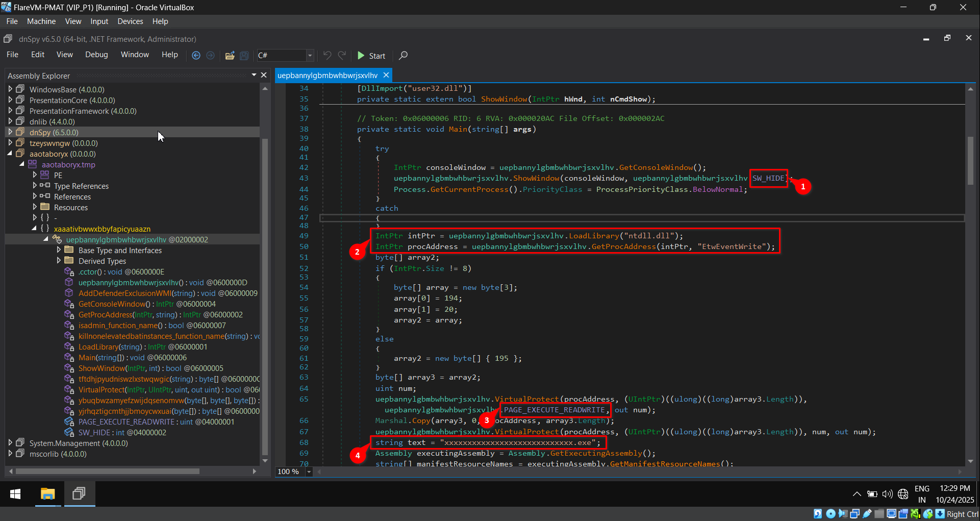Open an assembly using the folder icon
980x521 pixels.
(x=231, y=56)
